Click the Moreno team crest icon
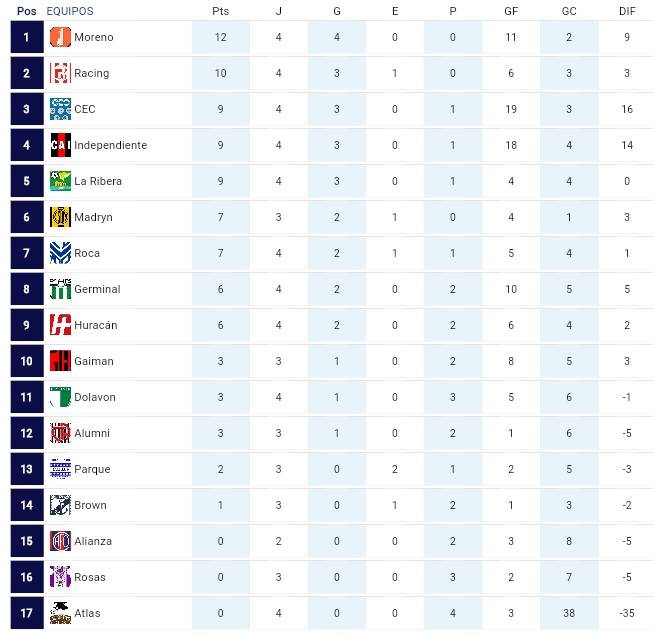The height and width of the screenshot is (635, 653). [60, 37]
